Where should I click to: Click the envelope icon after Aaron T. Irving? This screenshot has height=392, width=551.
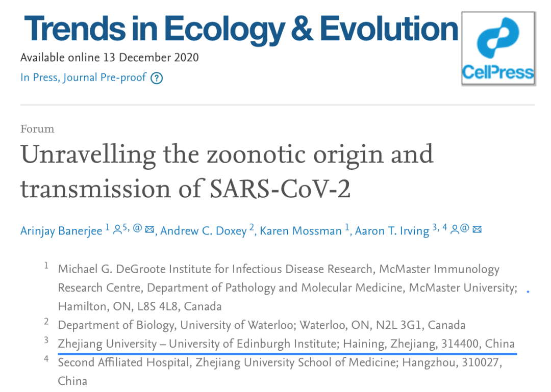point(478,230)
